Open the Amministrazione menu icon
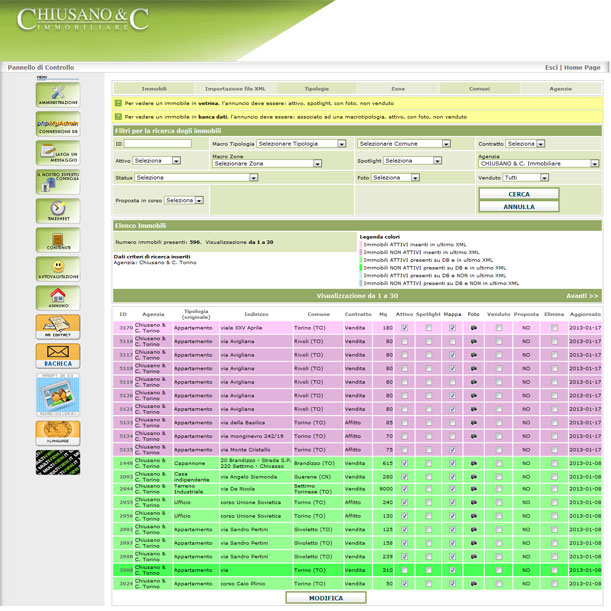Viewport: 611px width, 611px height. pos(58,95)
